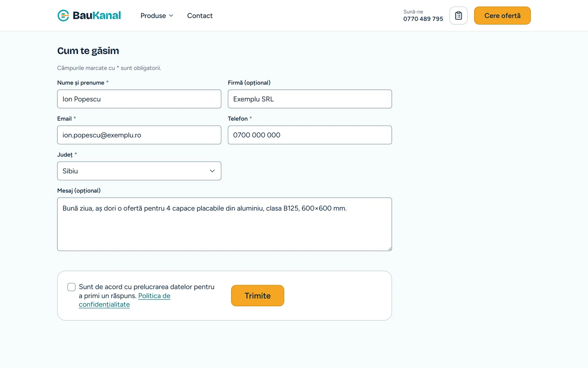
Task: Focus the Nume și prenume field
Action: pyautogui.click(x=139, y=99)
